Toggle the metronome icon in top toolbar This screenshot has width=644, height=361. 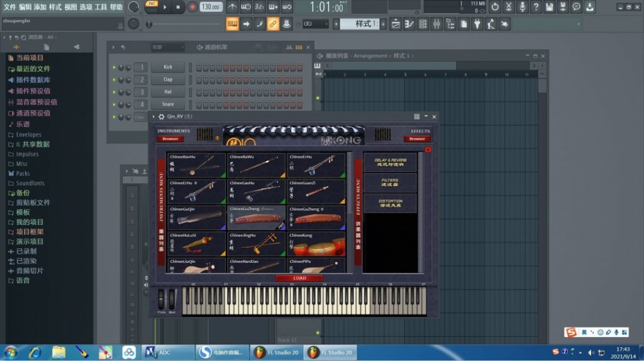232,7
